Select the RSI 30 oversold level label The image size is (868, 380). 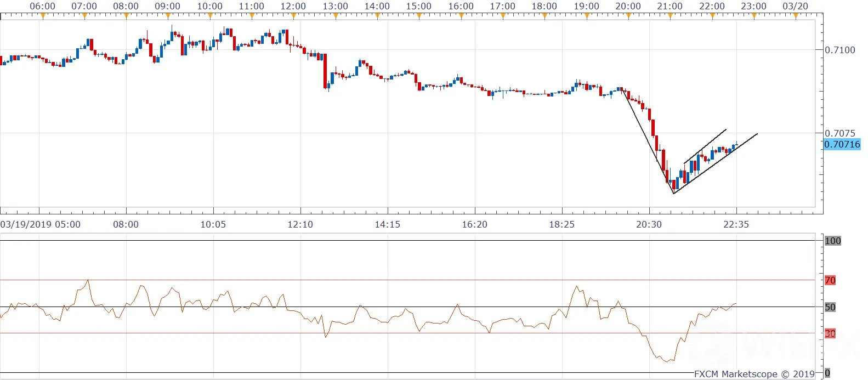pos(830,333)
